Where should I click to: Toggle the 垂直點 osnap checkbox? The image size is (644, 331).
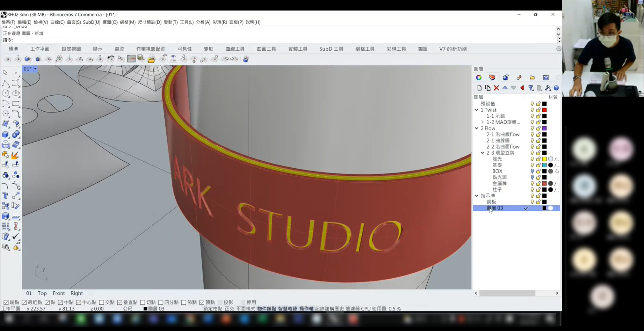click(120, 302)
